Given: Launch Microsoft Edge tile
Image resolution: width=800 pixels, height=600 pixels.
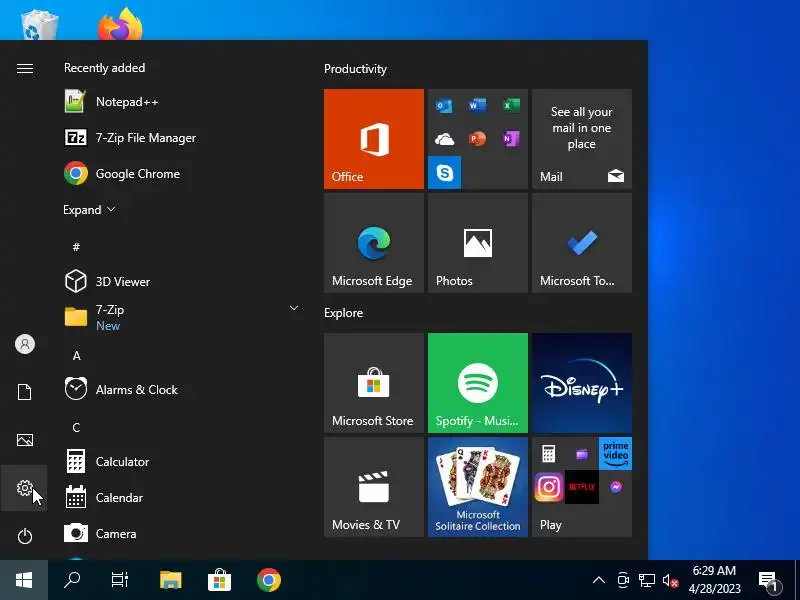Looking at the screenshot, I should tap(373, 243).
